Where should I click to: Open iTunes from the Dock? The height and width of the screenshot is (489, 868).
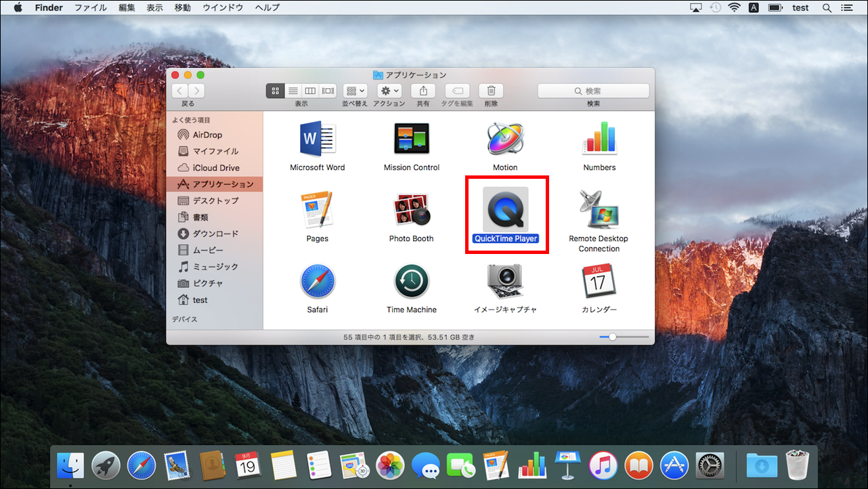tap(603, 465)
